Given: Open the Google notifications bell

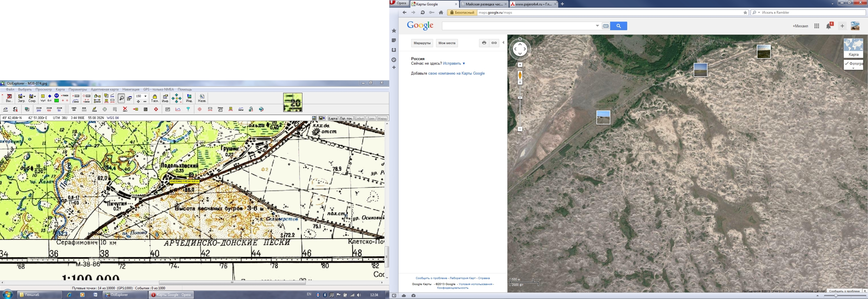Looking at the screenshot, I should point(828,26).
